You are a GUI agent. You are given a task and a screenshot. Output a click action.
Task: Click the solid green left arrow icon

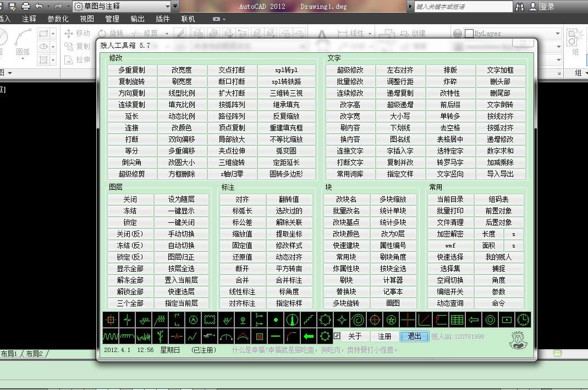click(x=309, y=336)
